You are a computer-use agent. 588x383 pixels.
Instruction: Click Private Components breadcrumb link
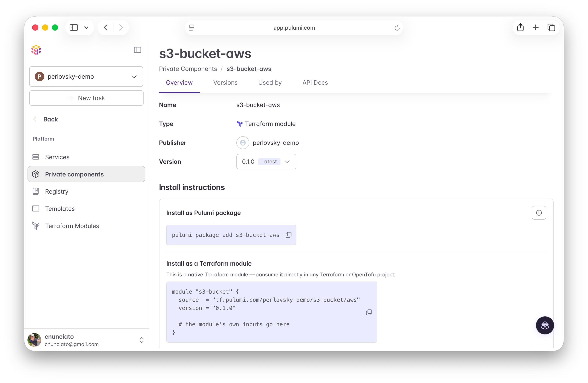click(188, 69)
